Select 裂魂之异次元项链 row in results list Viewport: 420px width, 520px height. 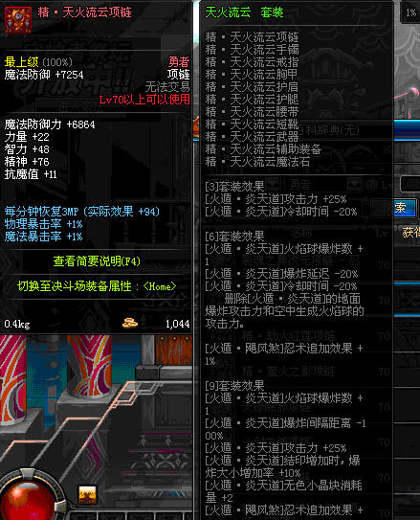click(298, 260)
